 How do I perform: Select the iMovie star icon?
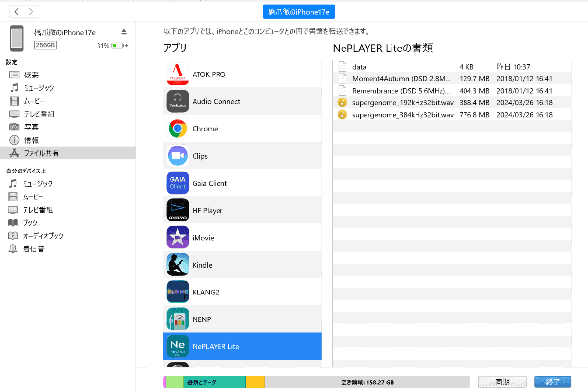tap(177, 237)
